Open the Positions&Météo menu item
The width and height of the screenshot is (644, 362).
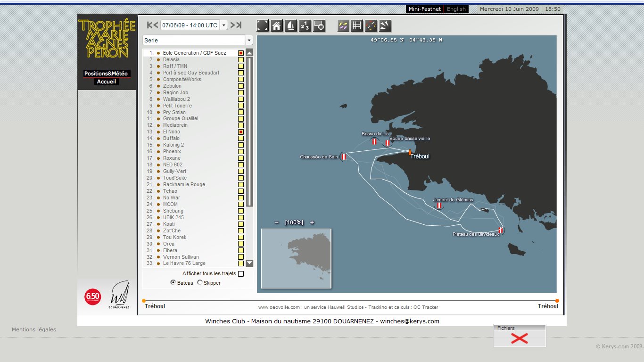point(106,74)
